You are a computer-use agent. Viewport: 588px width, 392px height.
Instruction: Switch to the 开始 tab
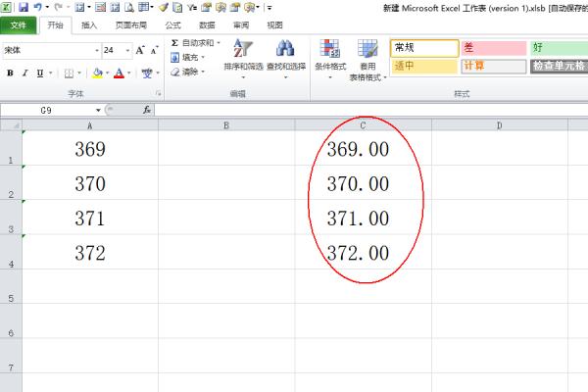(55, 25)
